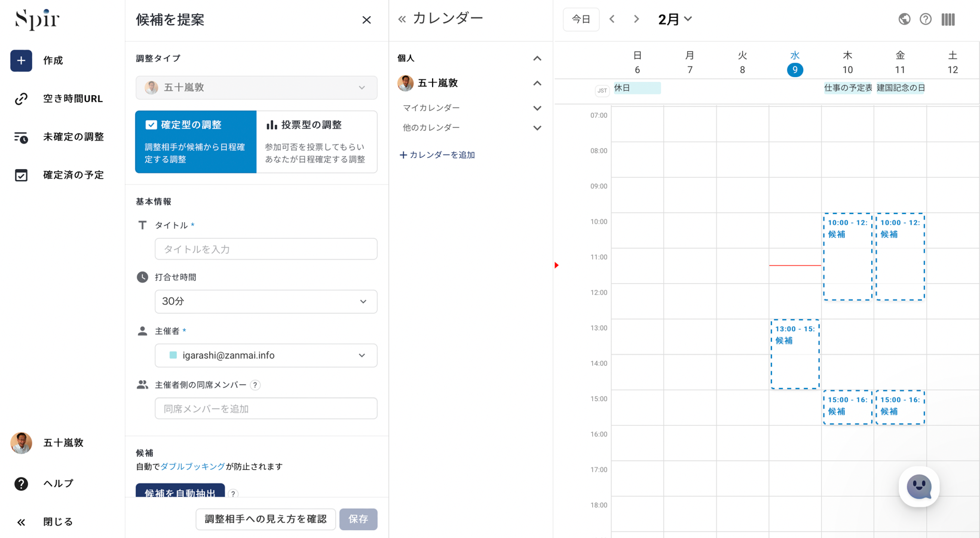
Task: Click the 調整相手への見え方を確認 button
Action: pyautogui.click(x=266, y=519)
